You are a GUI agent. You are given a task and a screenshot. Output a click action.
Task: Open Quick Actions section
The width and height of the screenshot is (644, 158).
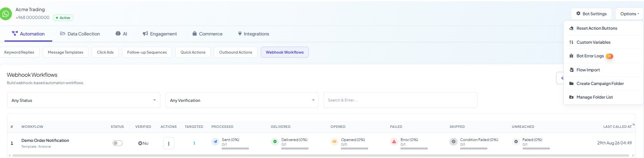pyautogui.click(x=193, y=52)
